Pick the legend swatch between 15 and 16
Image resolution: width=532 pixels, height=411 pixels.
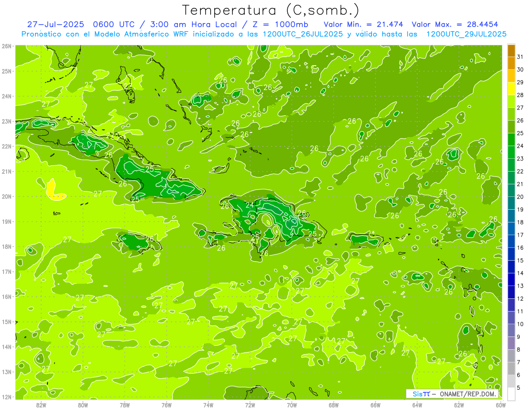[511, 254]
